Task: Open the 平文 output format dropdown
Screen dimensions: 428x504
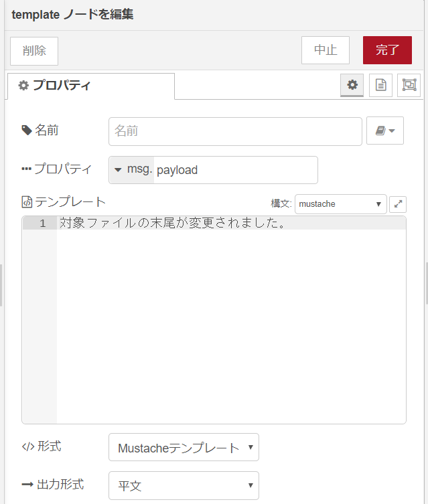Action: [184, 485]
